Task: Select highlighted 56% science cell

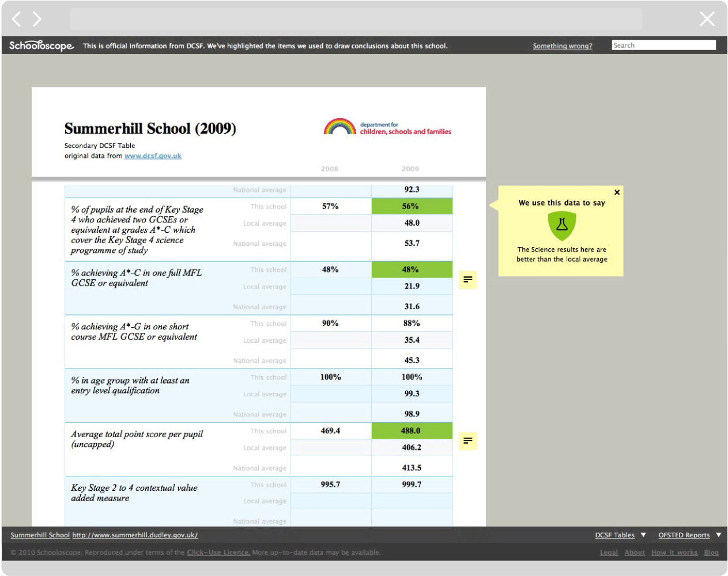Action: click(412, 206)
